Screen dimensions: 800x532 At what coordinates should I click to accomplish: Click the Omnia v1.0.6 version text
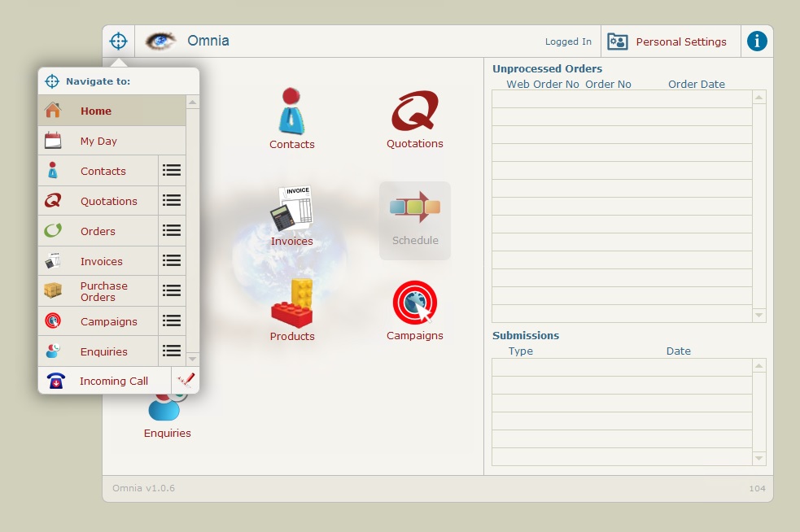pyautogui.click(x=143, y=488)
